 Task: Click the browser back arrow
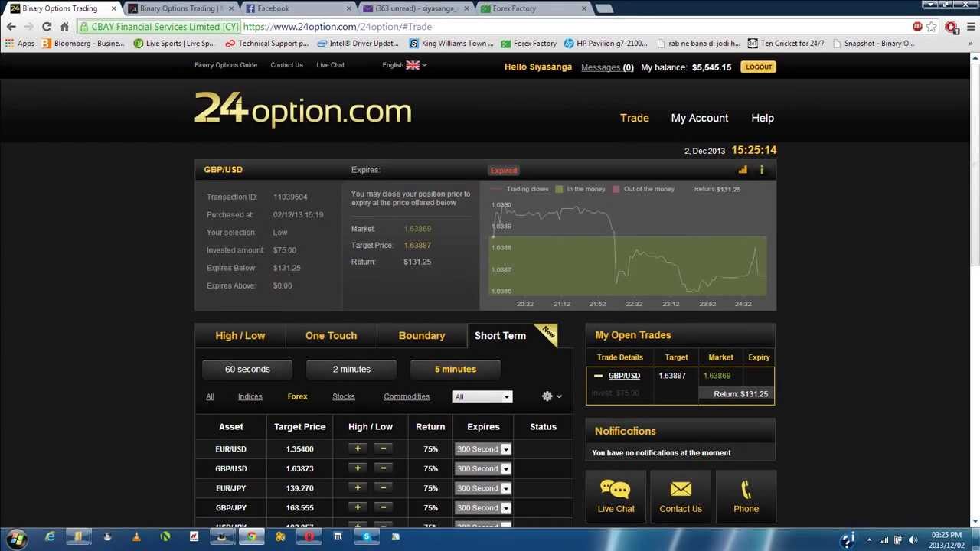(11, 27)
